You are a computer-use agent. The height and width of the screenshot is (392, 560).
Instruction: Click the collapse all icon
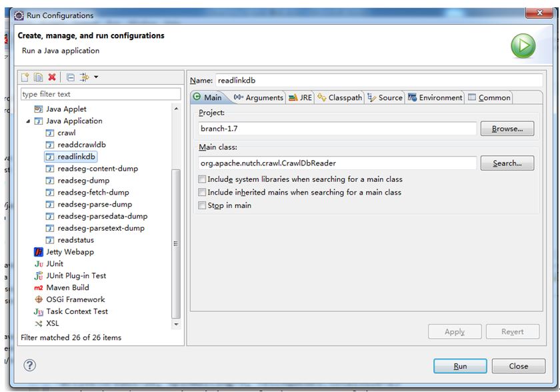coord(70,77)
